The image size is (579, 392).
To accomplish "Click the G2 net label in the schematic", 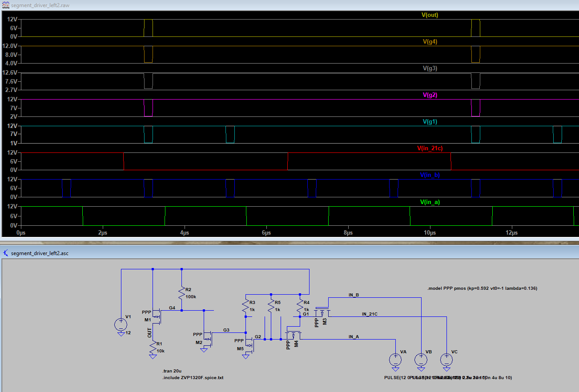I will 258,336.
